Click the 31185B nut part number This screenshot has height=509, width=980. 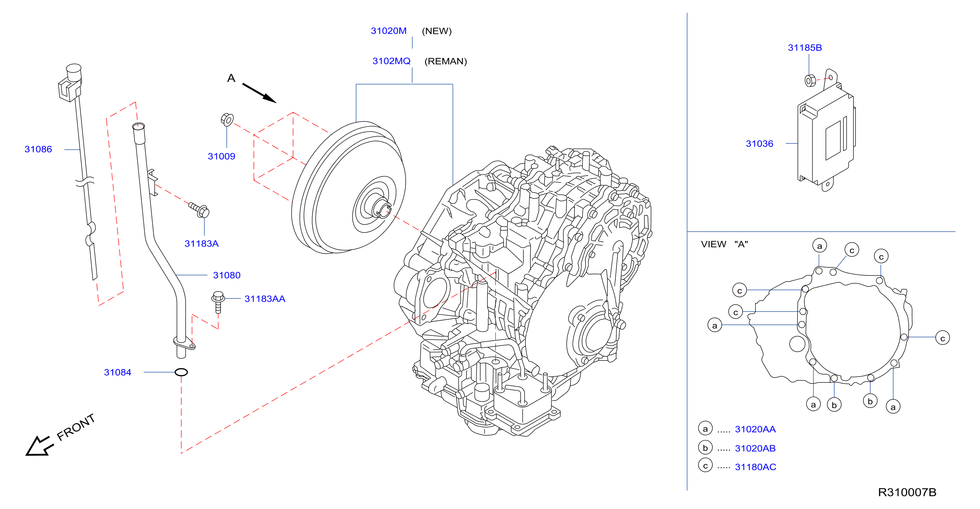(805, 48)
